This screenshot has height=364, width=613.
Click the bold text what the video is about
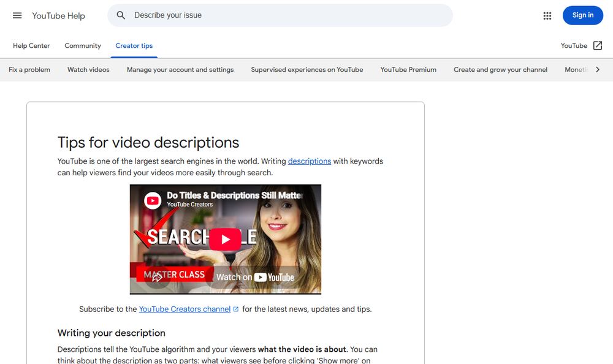[302, 349]
